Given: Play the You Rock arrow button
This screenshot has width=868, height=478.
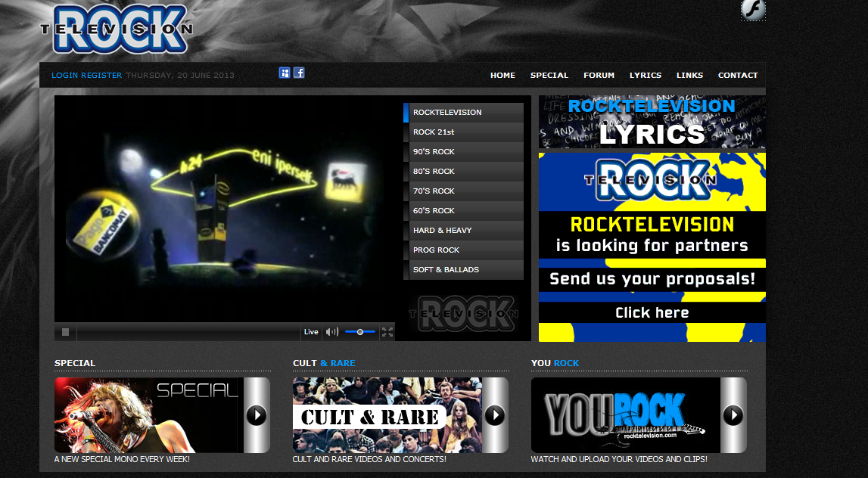Looking at the screenshot, I should 733,415.
